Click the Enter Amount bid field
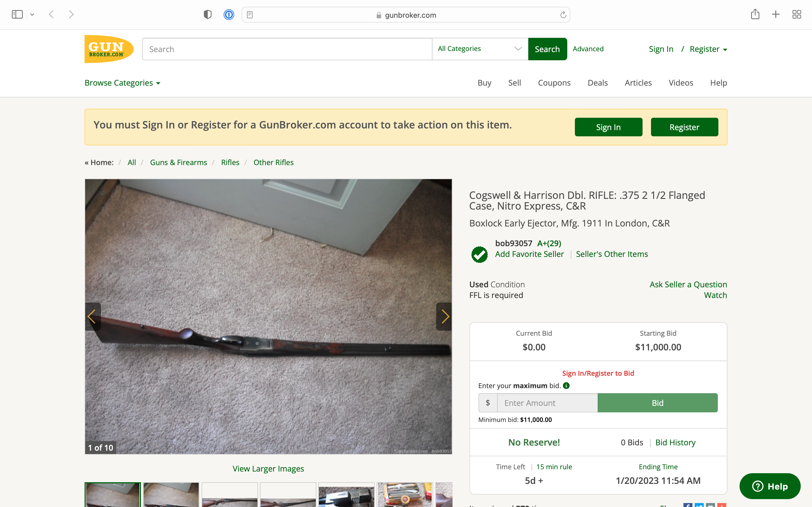The height and width of the screenshot is (507, 812). (547, 403)
